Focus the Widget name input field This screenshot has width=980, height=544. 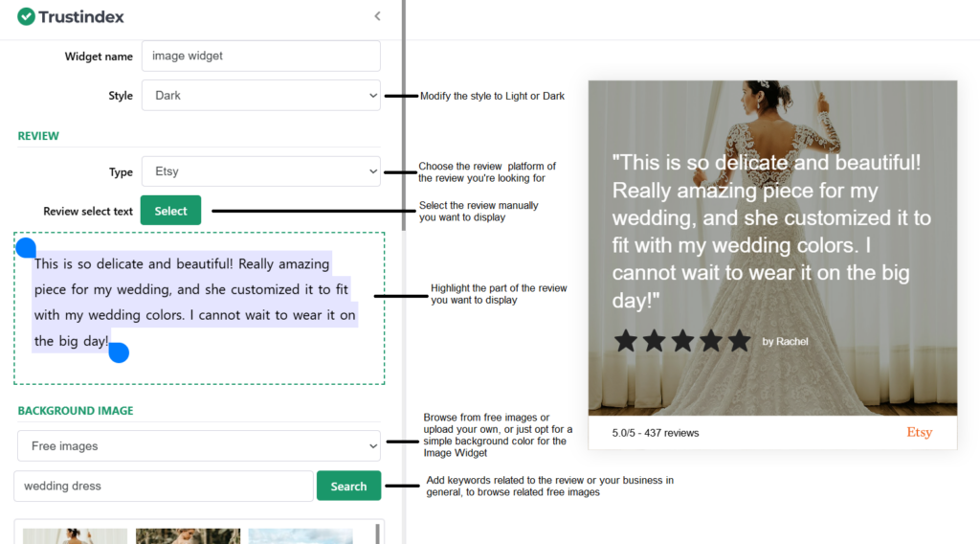[x=260, y=56]
